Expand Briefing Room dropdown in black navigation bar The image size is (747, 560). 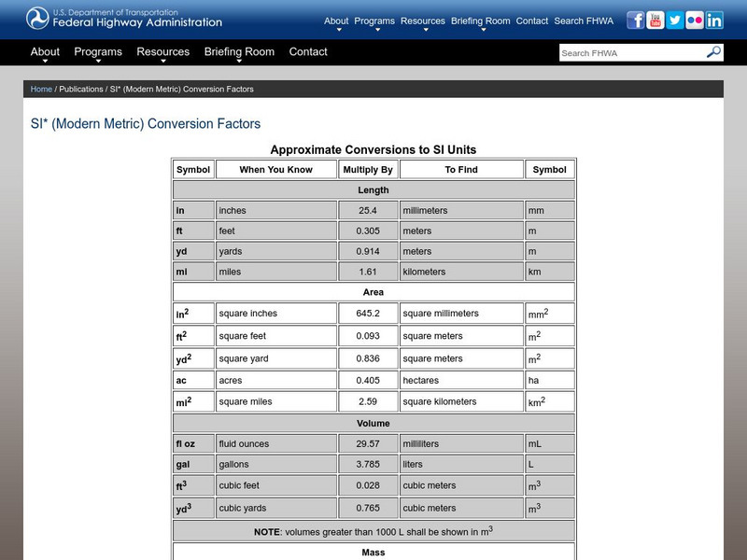[239, 52]
